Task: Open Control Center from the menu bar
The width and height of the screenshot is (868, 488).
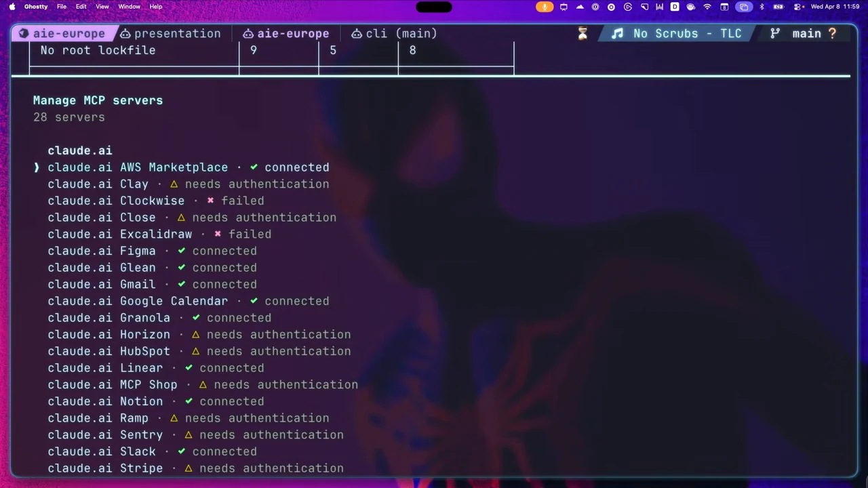Action: click(x=797, y=7)
